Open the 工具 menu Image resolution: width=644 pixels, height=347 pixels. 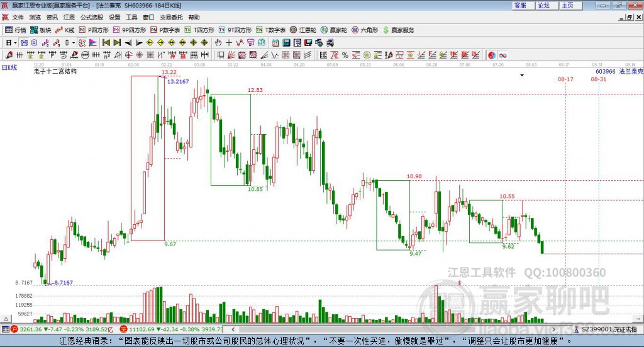click(131, 17)
